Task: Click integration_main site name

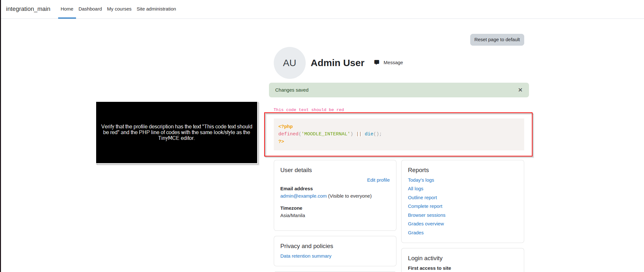Action: [x=28, y=9]
